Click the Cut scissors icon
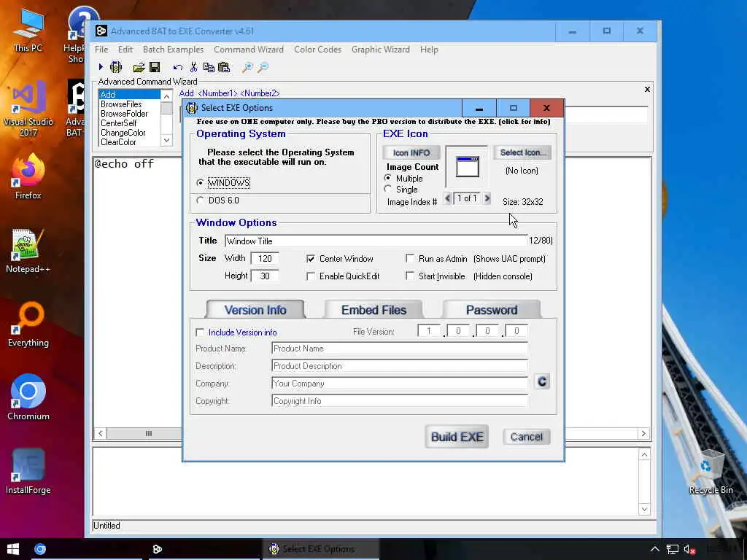Image resolution: width=747 pixels, height=560 pixels. (193, 67)
